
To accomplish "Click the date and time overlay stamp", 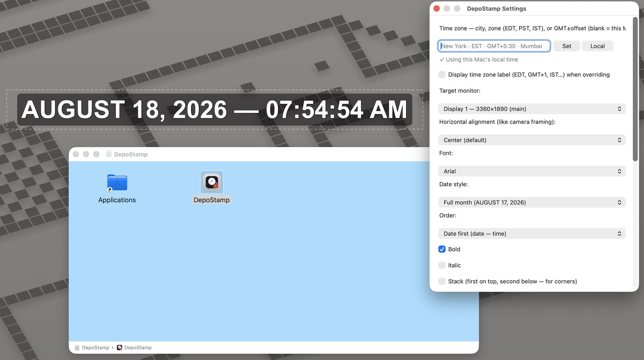I will pos(215,109).
